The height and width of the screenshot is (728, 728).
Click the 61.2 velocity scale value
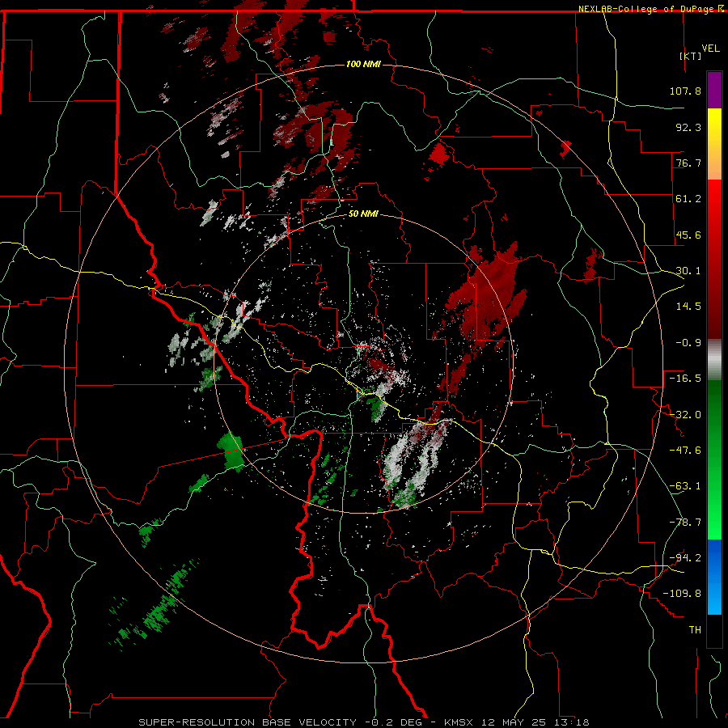688,199
